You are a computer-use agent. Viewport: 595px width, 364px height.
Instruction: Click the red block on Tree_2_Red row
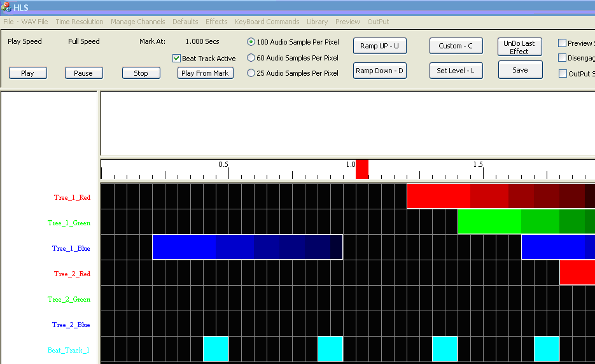(x=577, y=272)
